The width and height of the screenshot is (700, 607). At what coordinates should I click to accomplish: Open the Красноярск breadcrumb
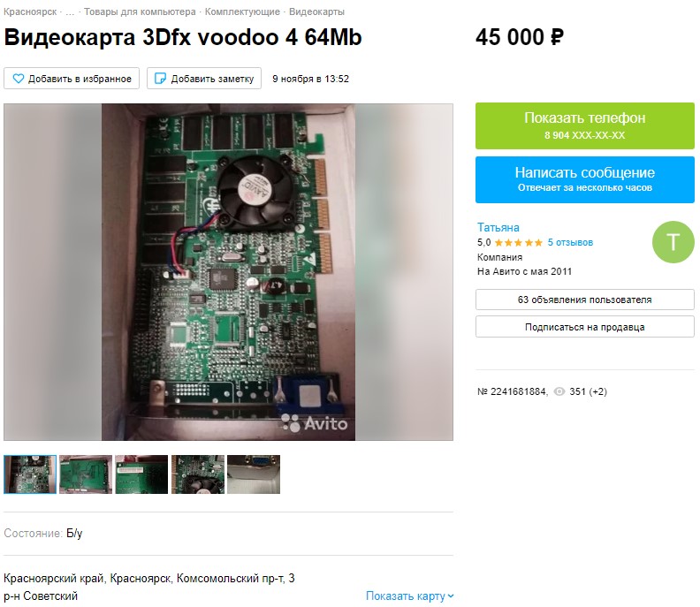(x=30, y=12)
